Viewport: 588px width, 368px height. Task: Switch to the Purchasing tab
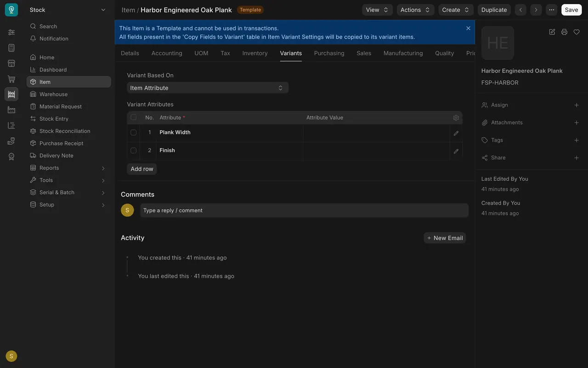(329, 53)
